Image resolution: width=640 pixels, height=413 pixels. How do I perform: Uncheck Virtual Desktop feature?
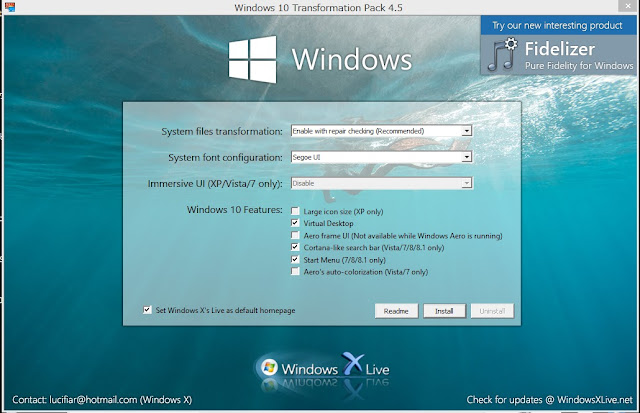tap(295, 223)
